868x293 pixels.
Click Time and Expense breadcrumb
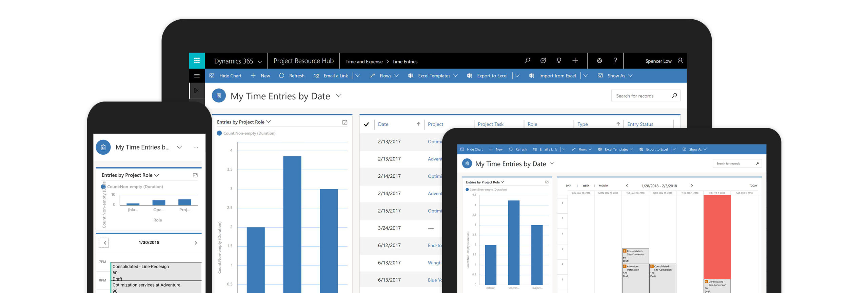coord(364,61)
